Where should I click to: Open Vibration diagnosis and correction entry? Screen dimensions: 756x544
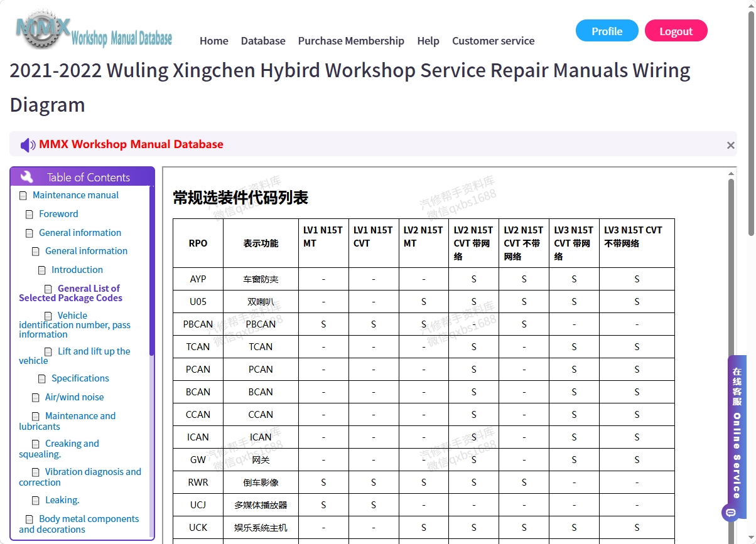[x=80, y=477]
